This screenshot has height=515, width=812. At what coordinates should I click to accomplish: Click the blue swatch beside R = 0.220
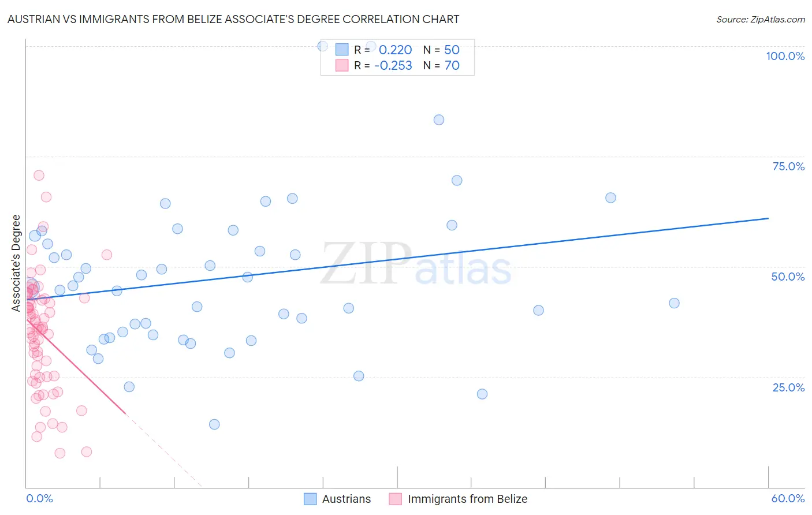pyautogui.click(x=342, y=50)
